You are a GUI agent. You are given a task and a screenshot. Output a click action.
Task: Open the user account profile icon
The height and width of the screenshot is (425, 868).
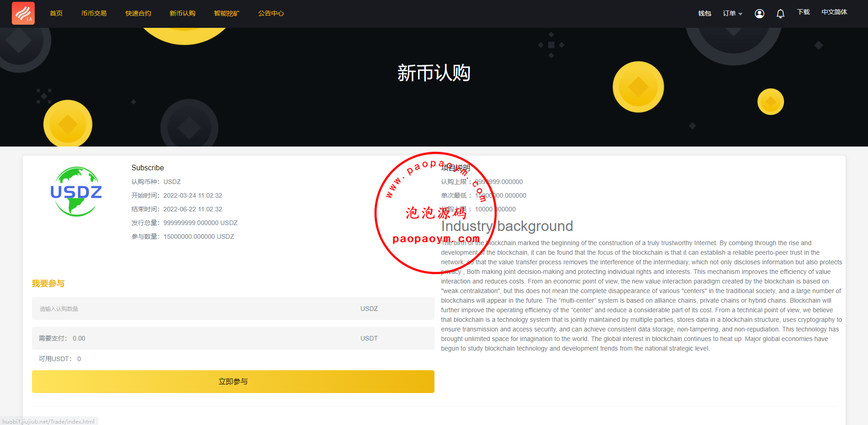759,14
